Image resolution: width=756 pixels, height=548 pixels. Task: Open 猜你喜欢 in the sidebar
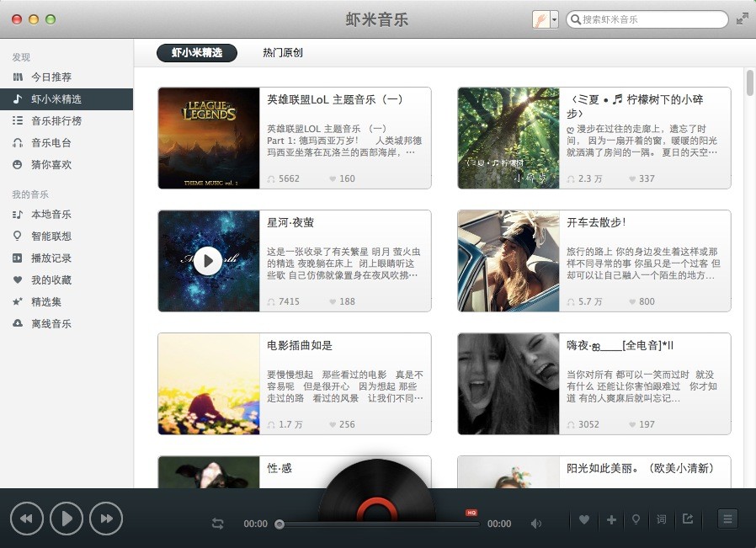click(x=67, y=164)
